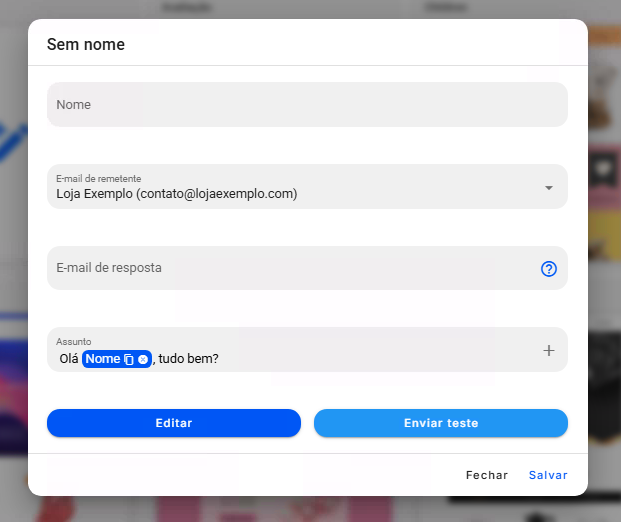Open the reply e-mail help icon
This screenshot has width=621, height=522.
point(549,269)
